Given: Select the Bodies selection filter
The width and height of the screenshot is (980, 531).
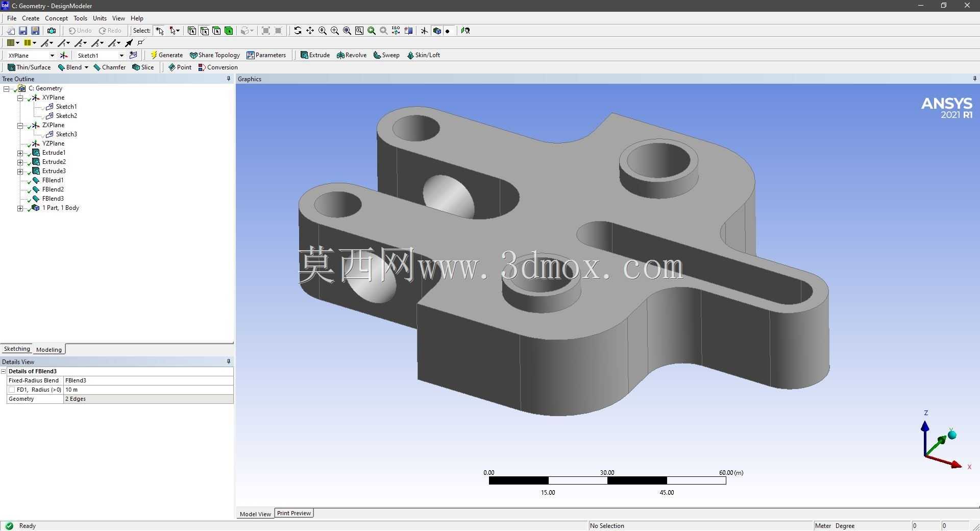Looking at the screenshot, I should (x=229, y=31).
